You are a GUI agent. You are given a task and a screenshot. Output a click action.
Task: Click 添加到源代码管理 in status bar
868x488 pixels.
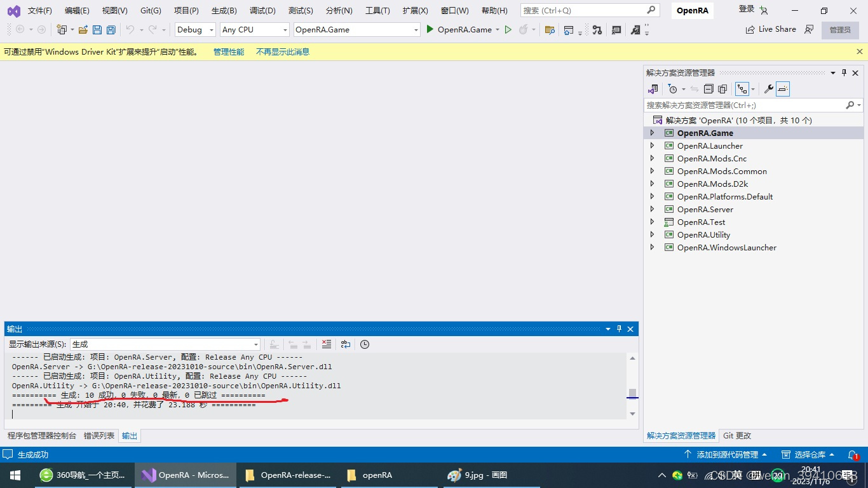[x=726, y=455]
